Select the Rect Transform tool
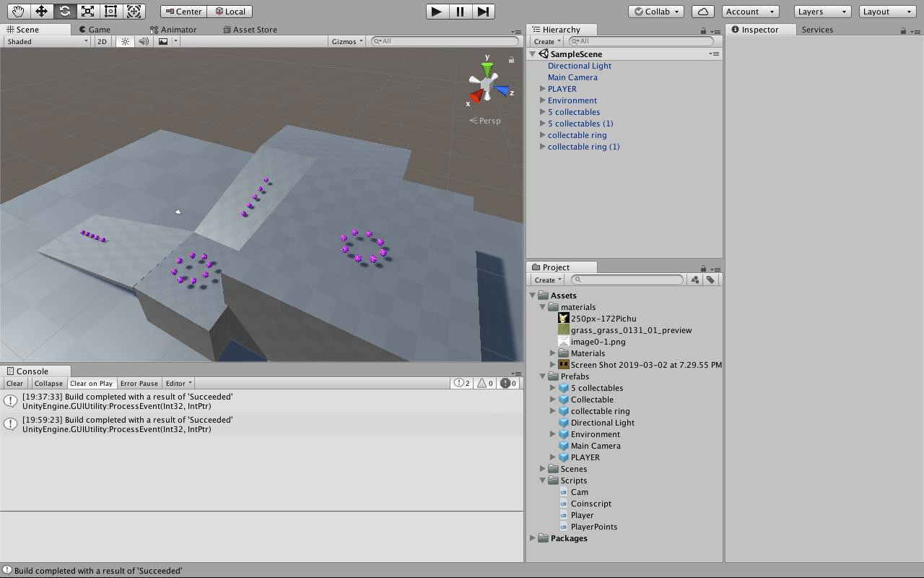This screenshot has width=924, height=578. click(x=110, y=12)
